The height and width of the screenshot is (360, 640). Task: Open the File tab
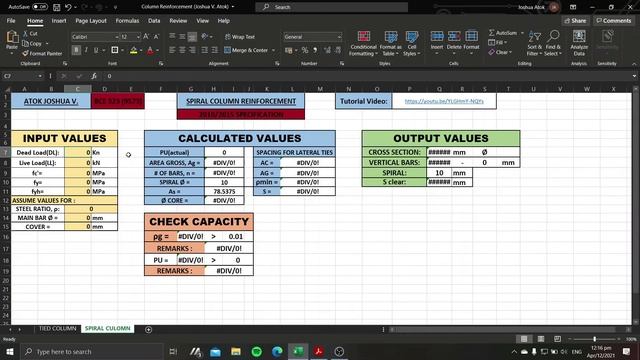[x=11, y=20]
